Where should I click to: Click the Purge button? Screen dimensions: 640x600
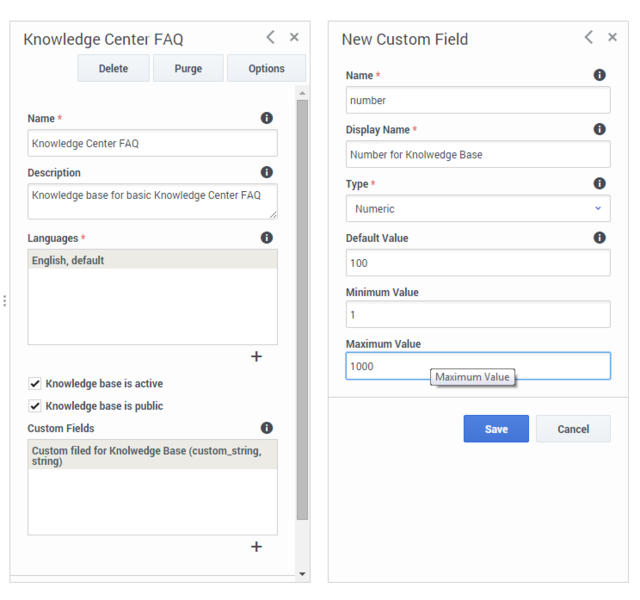tap(188, 68)
